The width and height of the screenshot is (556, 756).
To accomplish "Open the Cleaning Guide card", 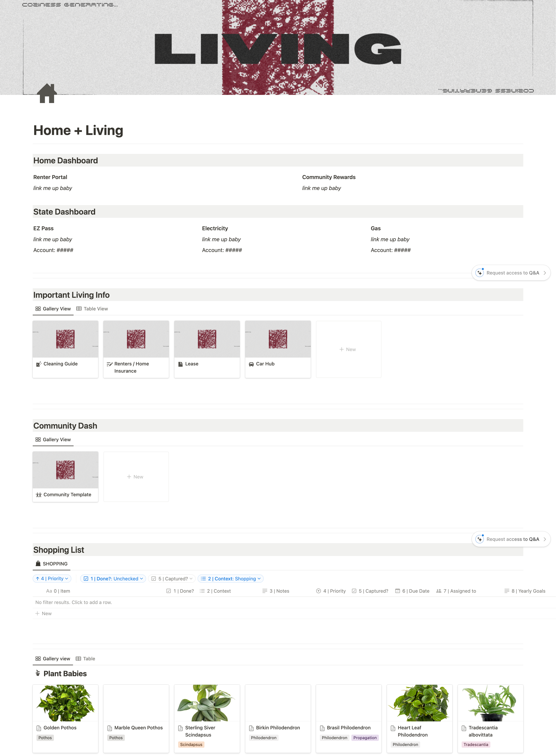I will pos(65,349).
